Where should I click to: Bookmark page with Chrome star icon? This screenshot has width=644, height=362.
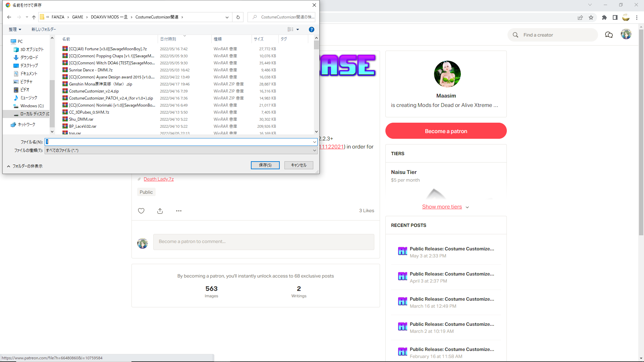click(x=591, y=17)
